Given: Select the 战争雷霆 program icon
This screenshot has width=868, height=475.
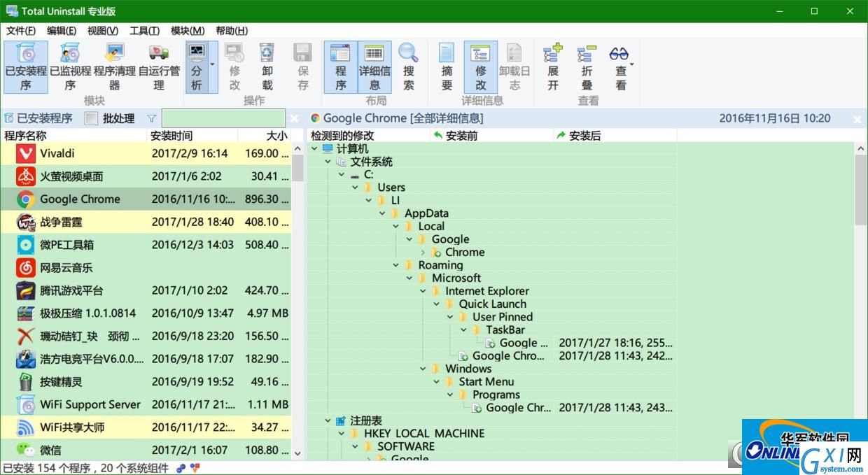Looking at the screenshot, I should [x=26, y=222].
